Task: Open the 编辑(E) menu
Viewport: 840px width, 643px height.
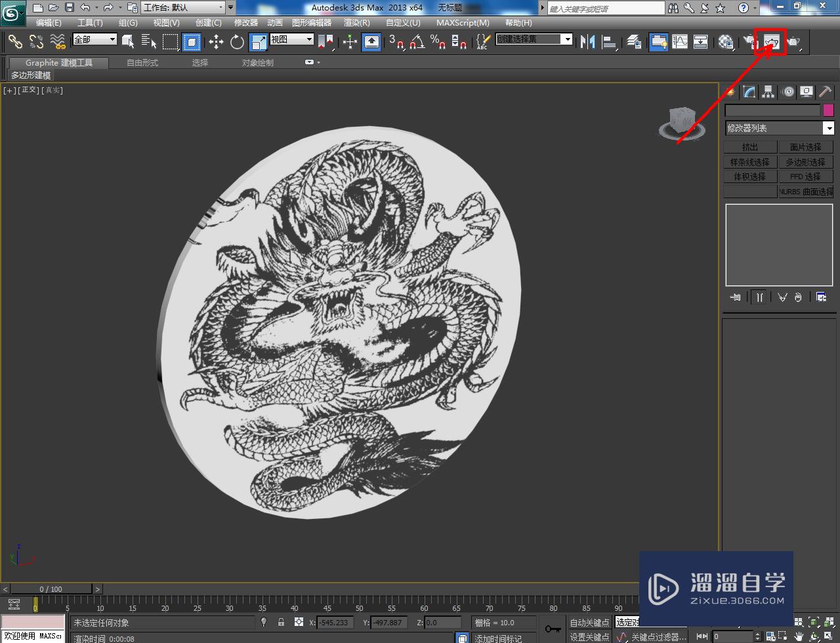Action: [x=49, y=22]
